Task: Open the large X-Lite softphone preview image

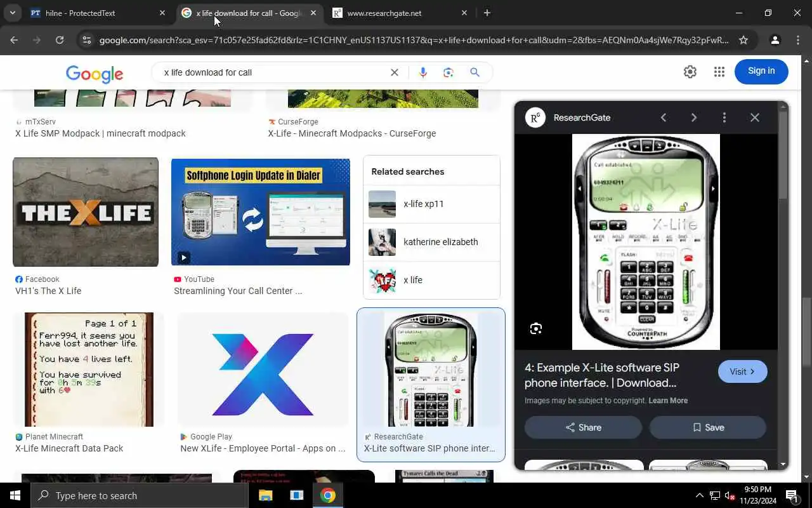Action: tap(646, 242)
